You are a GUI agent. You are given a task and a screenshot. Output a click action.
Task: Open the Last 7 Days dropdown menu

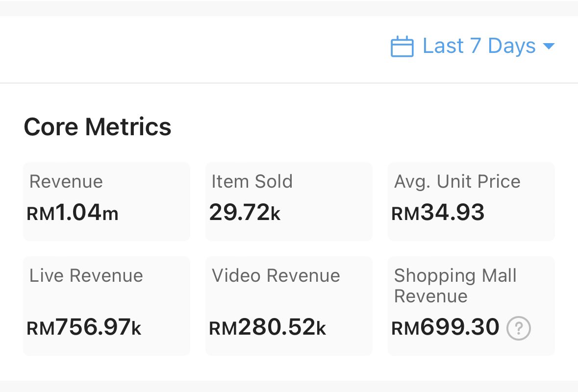click(477, 46)
